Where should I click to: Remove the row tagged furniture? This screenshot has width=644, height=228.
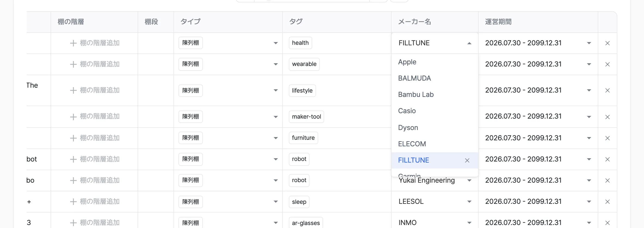607,138
